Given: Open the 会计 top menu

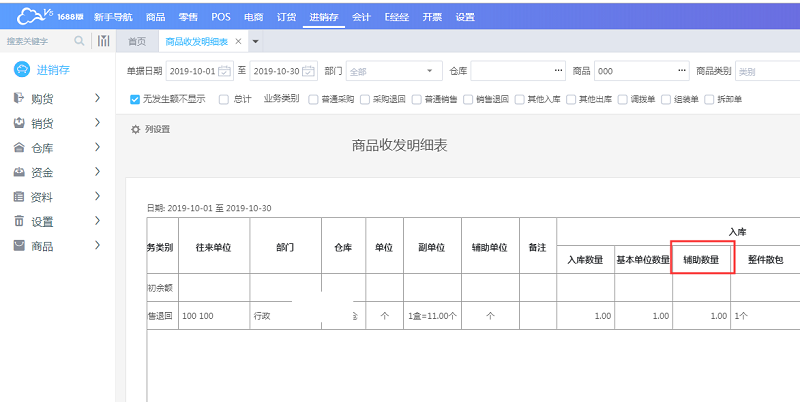Looking at the screenshot, I should [361, 17].
